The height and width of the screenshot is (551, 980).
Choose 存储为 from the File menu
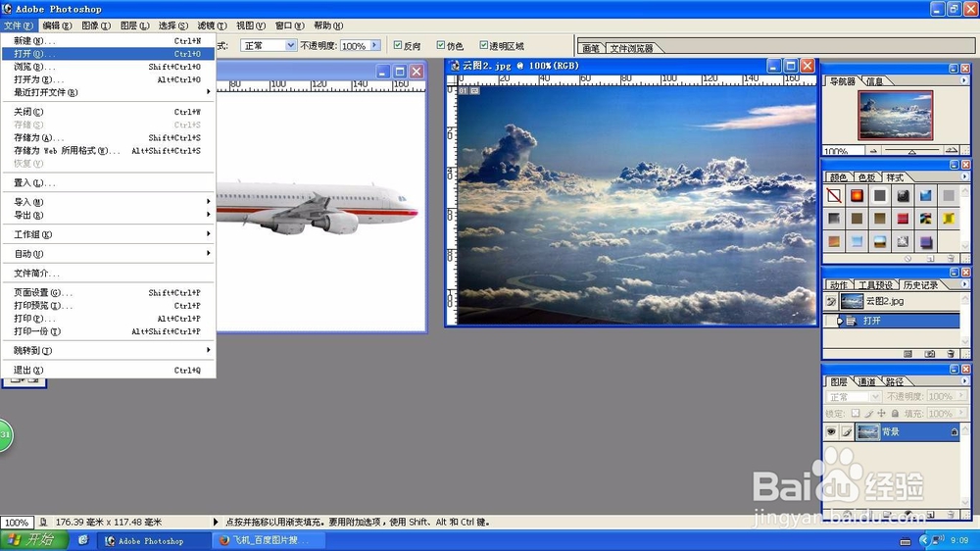point(108,137)
